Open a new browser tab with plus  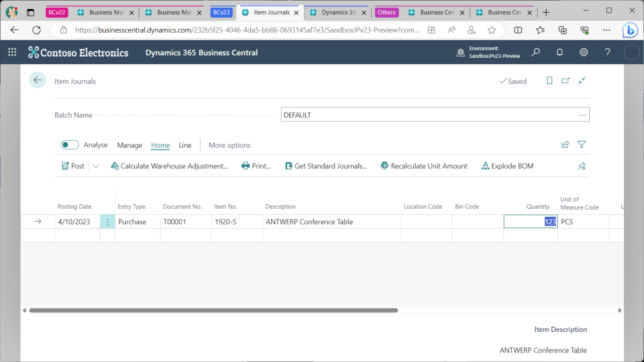546,13
